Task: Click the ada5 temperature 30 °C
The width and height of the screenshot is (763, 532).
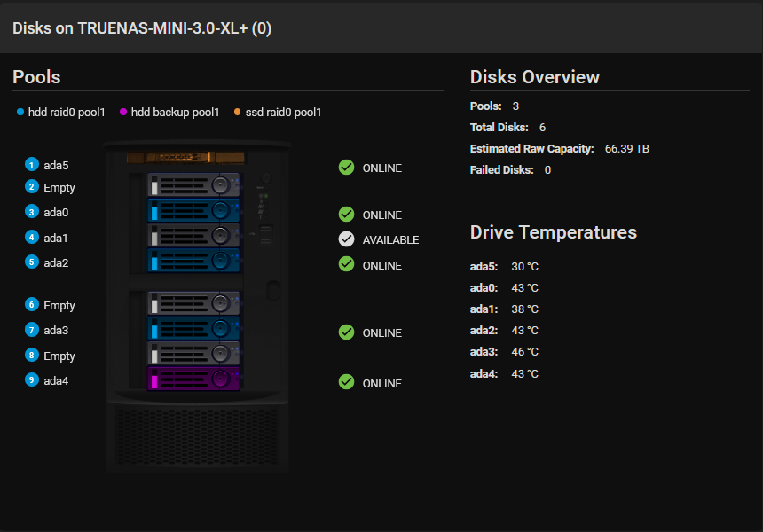Action: [x=524, y=267]
